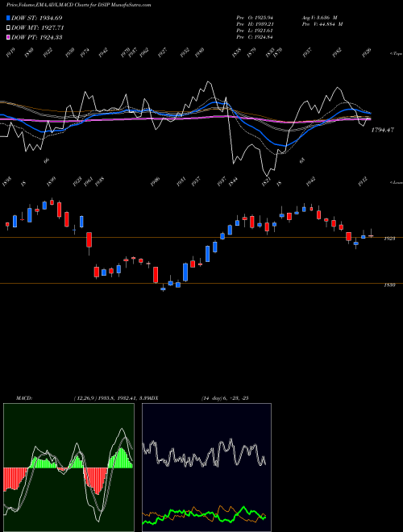Click the 1830 price level label

(389, 285)
